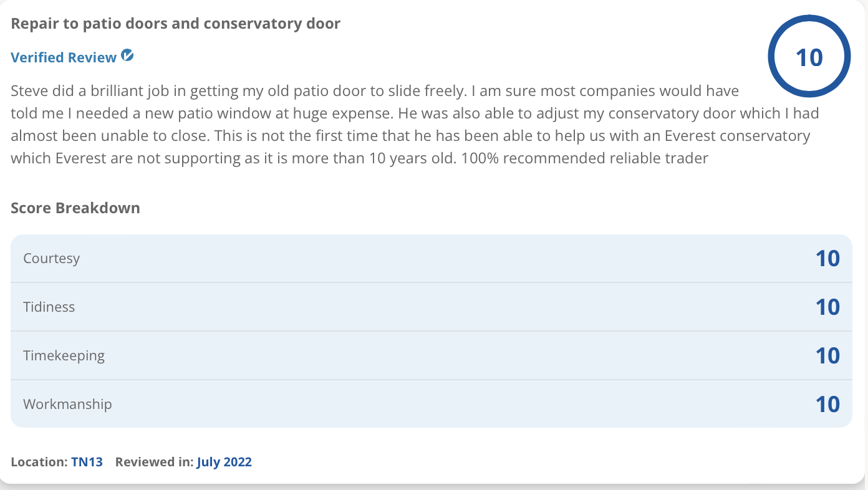Open the TN13 location link
The width and height of the screenshot is (868, 490).
87,462
